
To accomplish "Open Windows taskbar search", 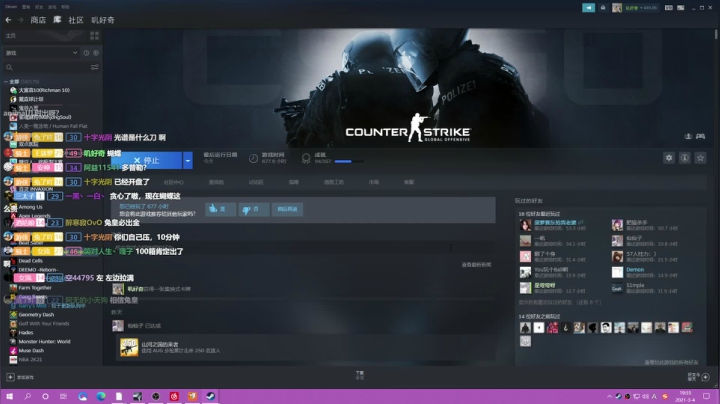I will coord(28,396).
